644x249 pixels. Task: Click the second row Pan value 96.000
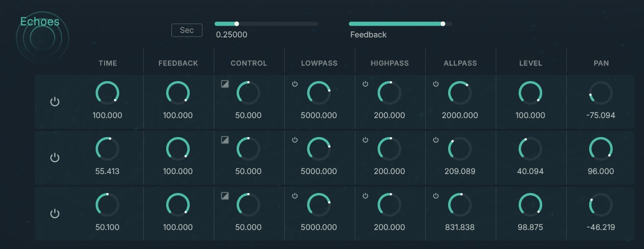(x=600, y=171)
